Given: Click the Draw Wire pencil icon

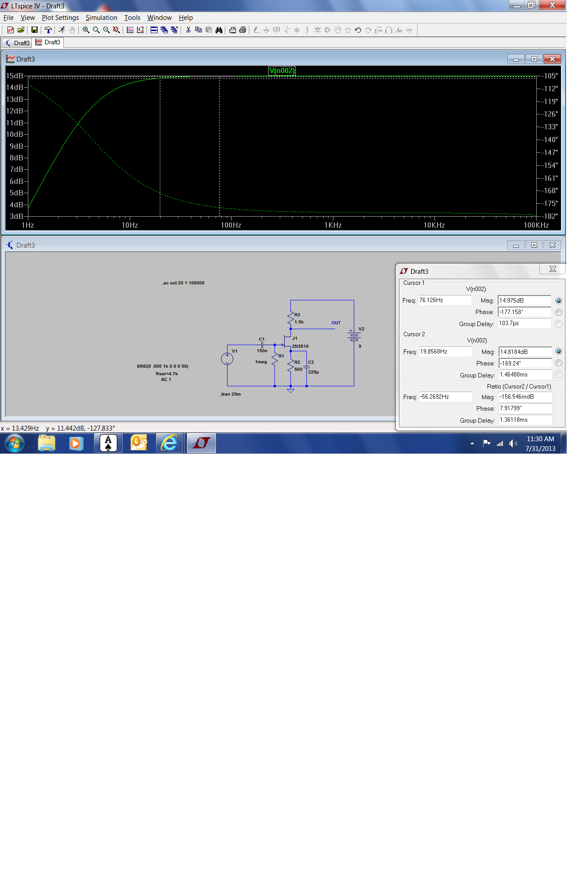Looking at the screenshot, I should (x=256, y=30).
